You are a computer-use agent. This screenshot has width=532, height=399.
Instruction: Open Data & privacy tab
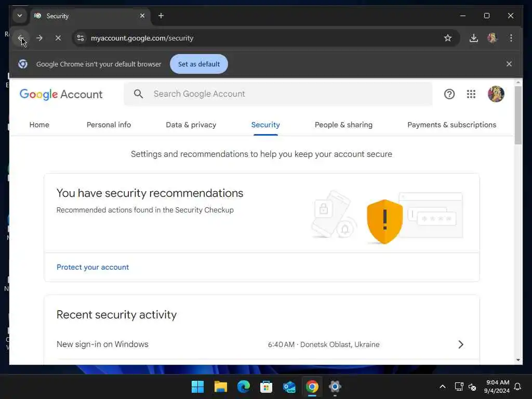[191, 125]
